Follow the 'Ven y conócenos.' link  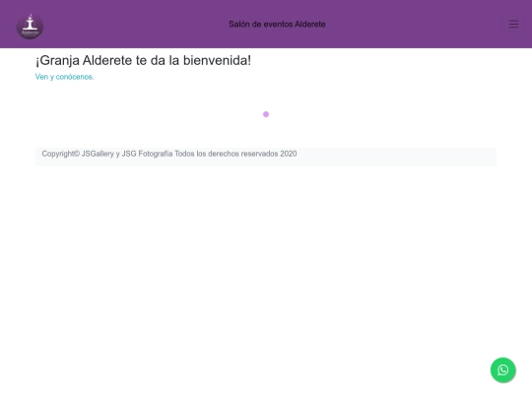click(64, 77)
